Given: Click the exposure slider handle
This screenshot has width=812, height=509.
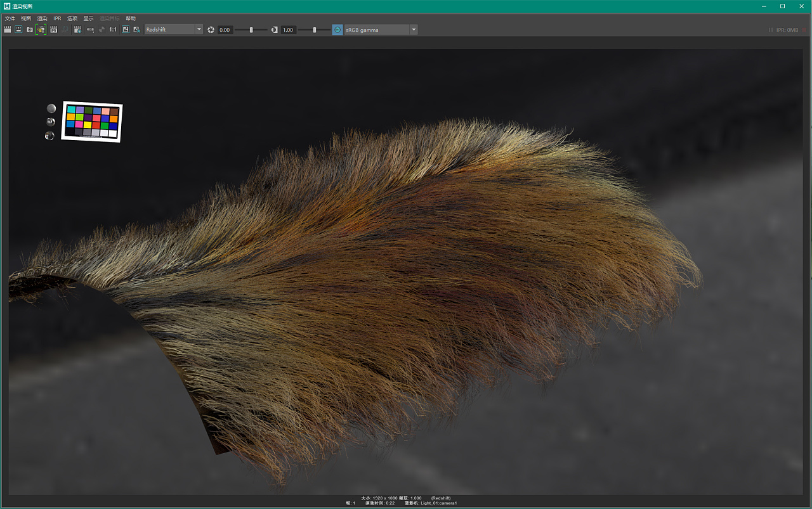Looking at the screenshot, I should [251, 30].
